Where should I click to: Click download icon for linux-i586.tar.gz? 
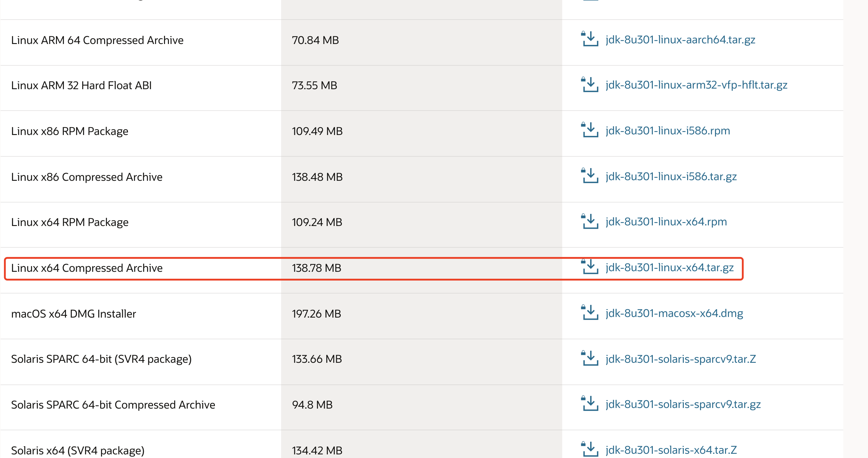click(590, 176)
